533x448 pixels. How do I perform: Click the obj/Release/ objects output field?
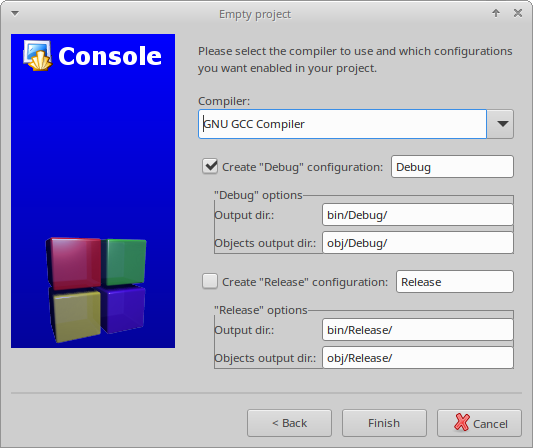(x=417, y=358)
